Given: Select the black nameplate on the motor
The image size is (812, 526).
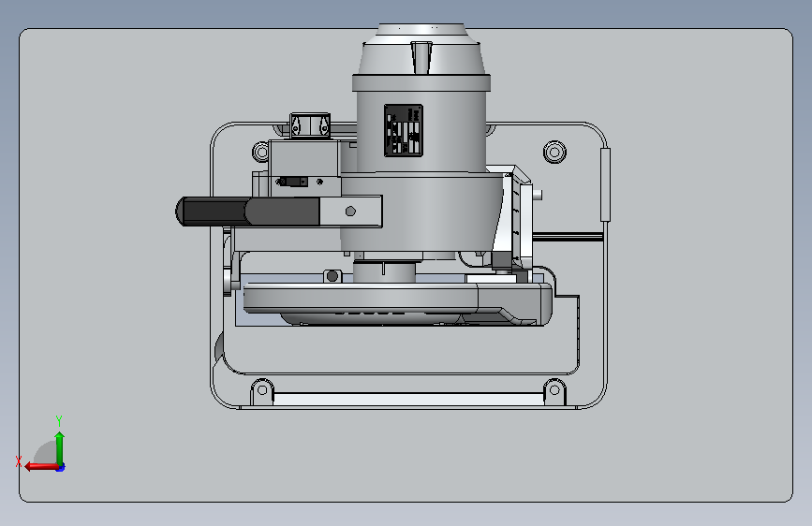Looking at the screenshot, I should click(404, 130).
